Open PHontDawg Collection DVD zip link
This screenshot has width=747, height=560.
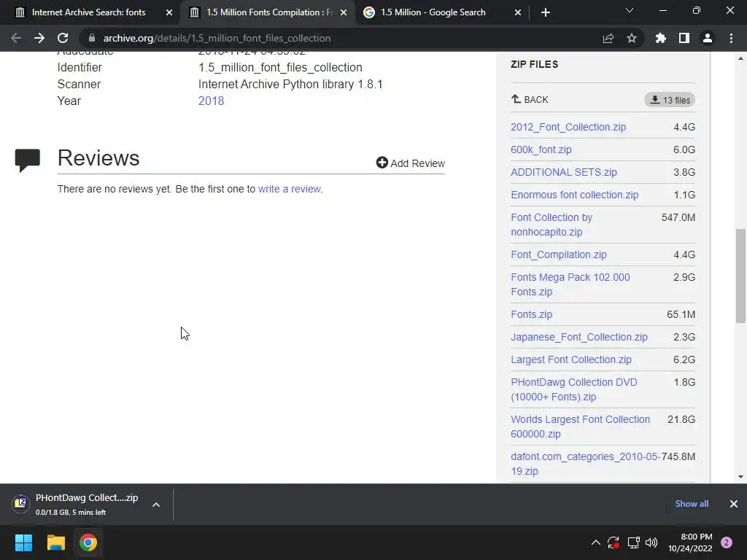tap(573, 389)
